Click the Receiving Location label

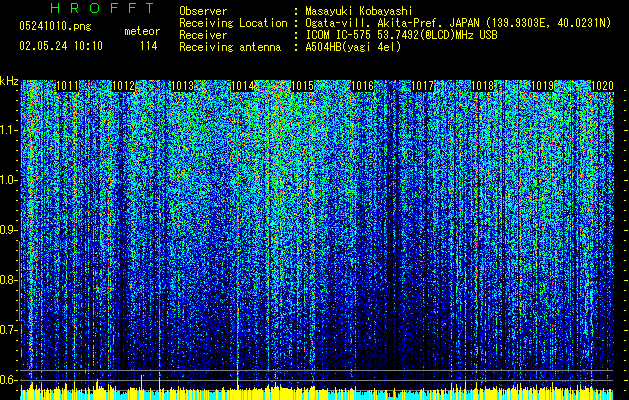(233, 23)
